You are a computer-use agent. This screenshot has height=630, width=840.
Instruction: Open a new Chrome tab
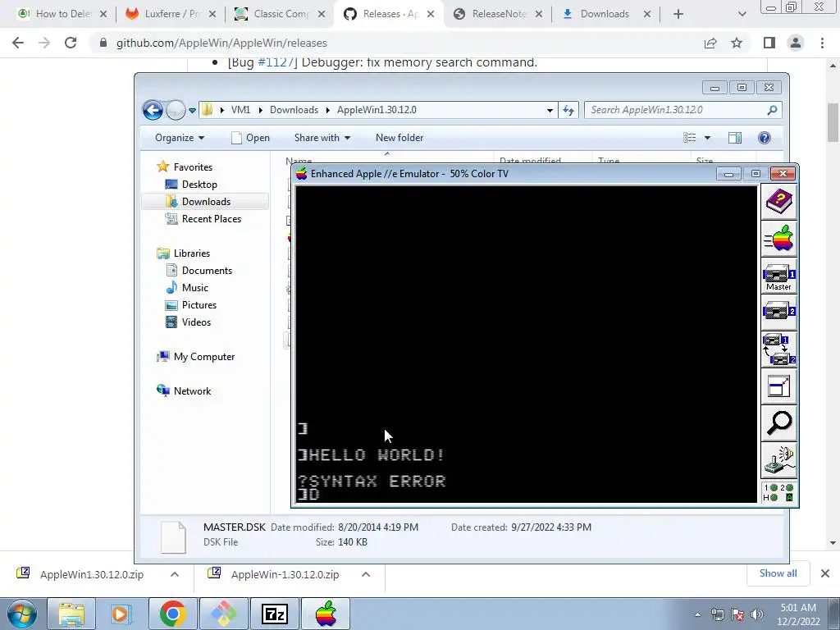[678, 14]
